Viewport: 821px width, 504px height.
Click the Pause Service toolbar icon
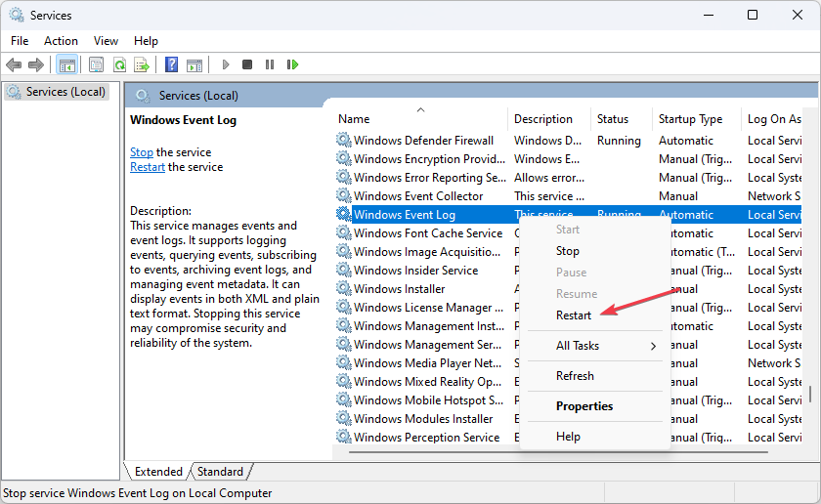click(270, 64)
